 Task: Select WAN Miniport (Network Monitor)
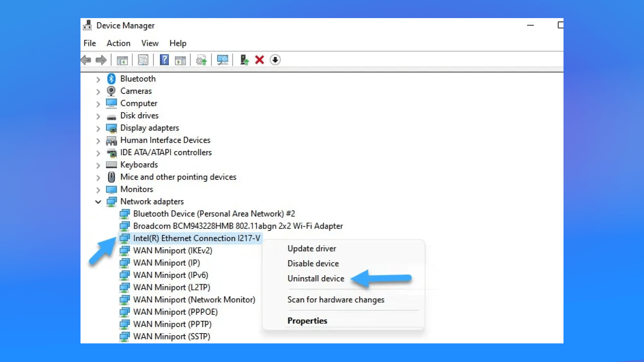[194, 300]
